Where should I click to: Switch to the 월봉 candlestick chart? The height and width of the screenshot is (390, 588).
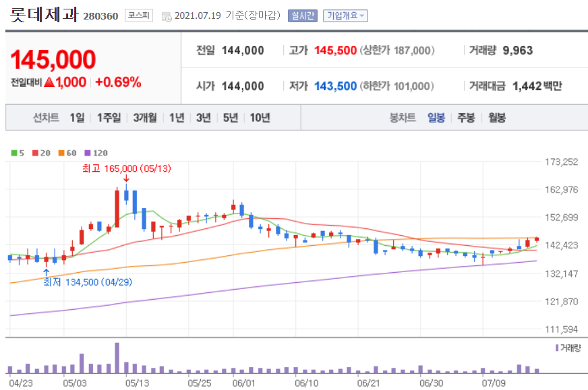[x=497, y=118]
